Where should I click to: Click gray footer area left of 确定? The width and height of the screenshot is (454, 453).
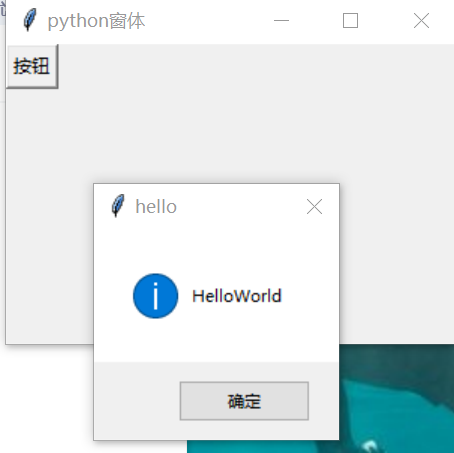click(137, 401)
